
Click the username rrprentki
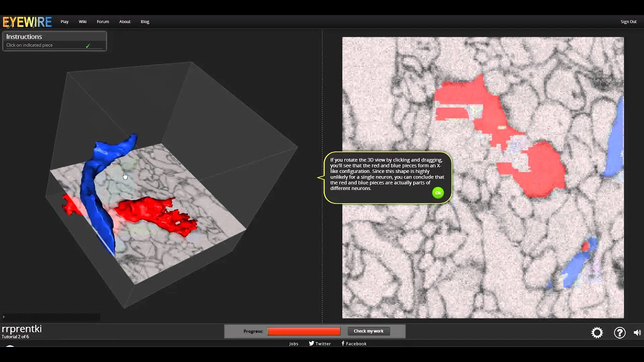pyautogui.click(x=22, y=329)
